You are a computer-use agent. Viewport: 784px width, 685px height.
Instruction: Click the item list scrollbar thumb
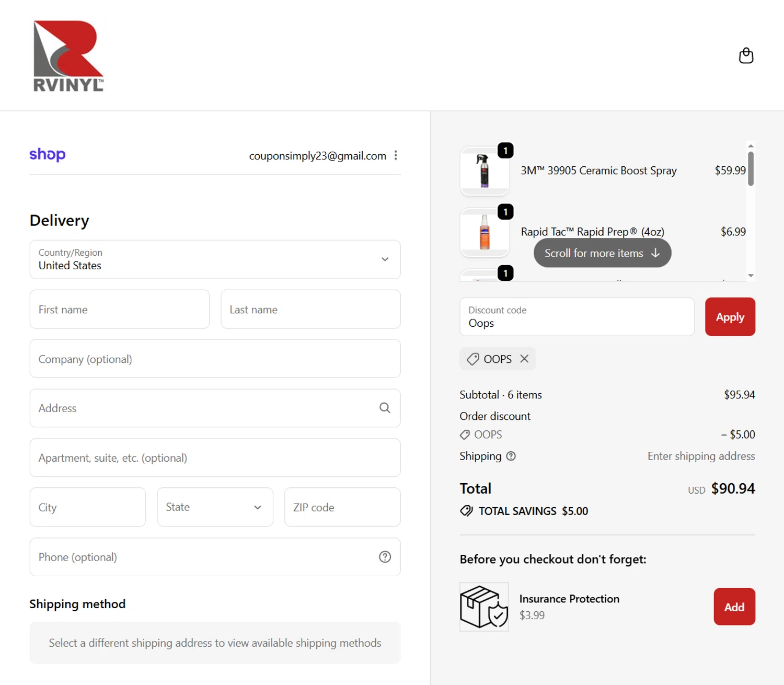751,168
